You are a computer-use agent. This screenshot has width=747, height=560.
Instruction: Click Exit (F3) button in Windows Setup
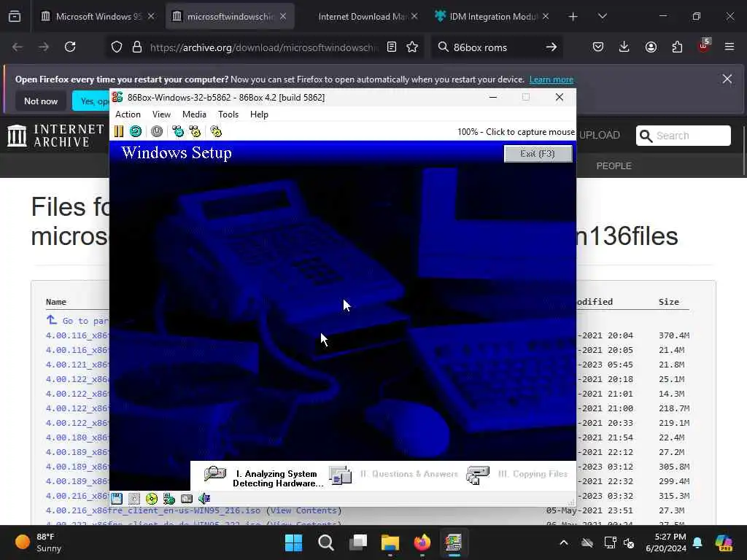(x=538, y=153)
